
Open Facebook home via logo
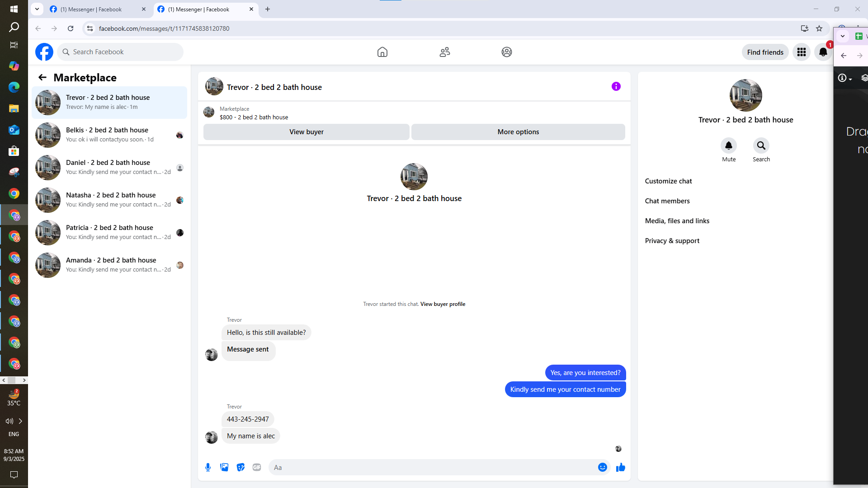coord(44,52)
